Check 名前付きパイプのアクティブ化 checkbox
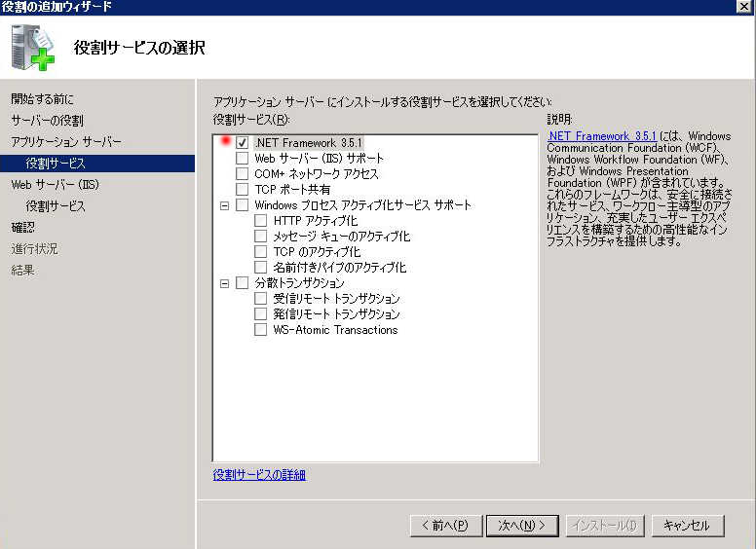Screen dimensions: 756x549 260,268
